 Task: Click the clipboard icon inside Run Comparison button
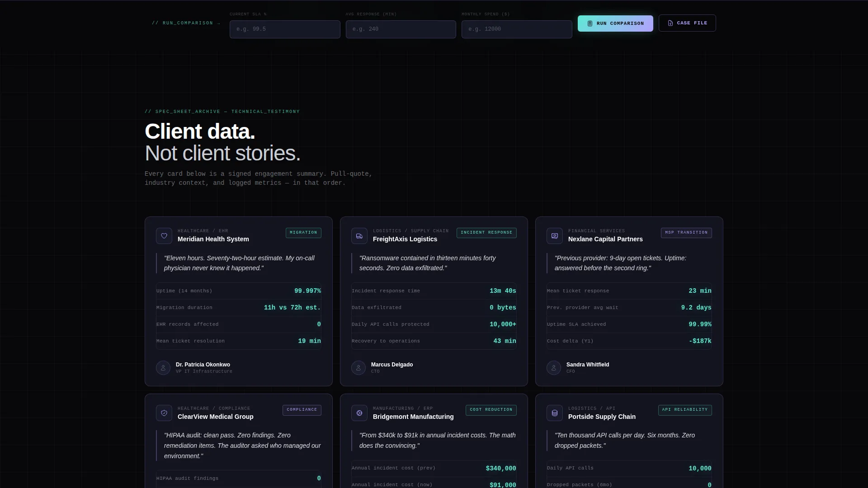click(x=590, y=23)
